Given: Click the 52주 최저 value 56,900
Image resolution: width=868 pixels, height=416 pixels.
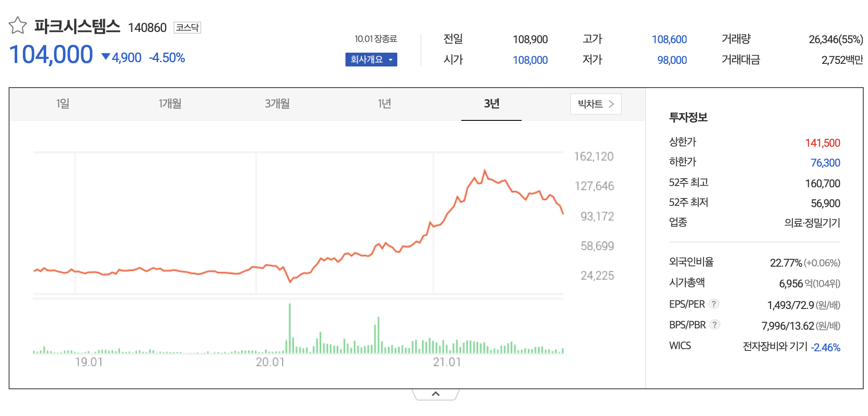Looking at the screenshot, I should coord(825,203).
